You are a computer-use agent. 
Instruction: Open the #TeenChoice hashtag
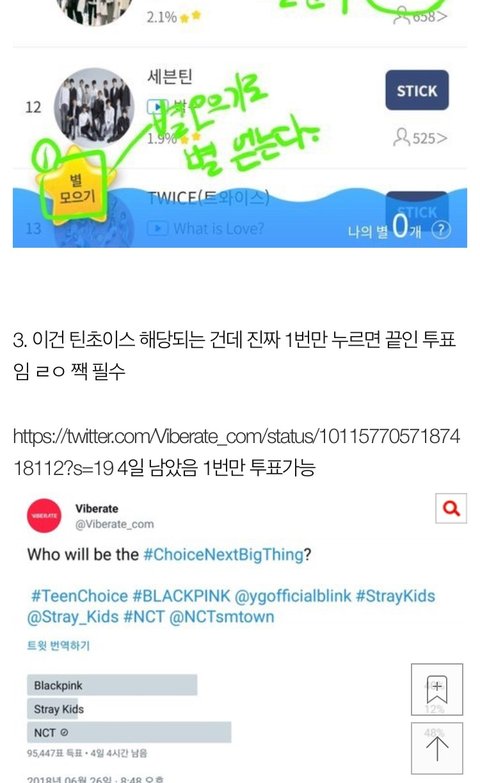coord(79,596)
